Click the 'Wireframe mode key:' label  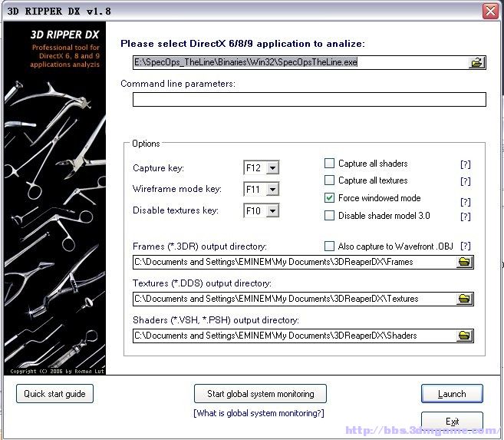point(177,189)
